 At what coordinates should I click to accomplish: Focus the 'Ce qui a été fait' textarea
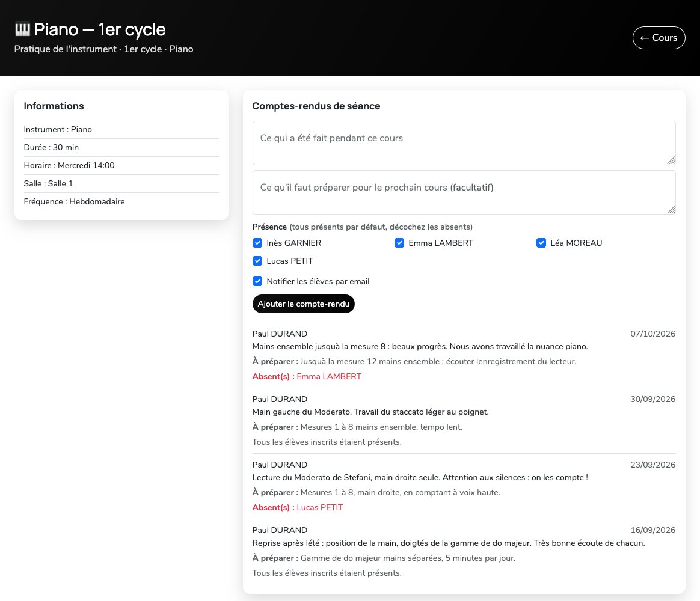coord(464,143)
